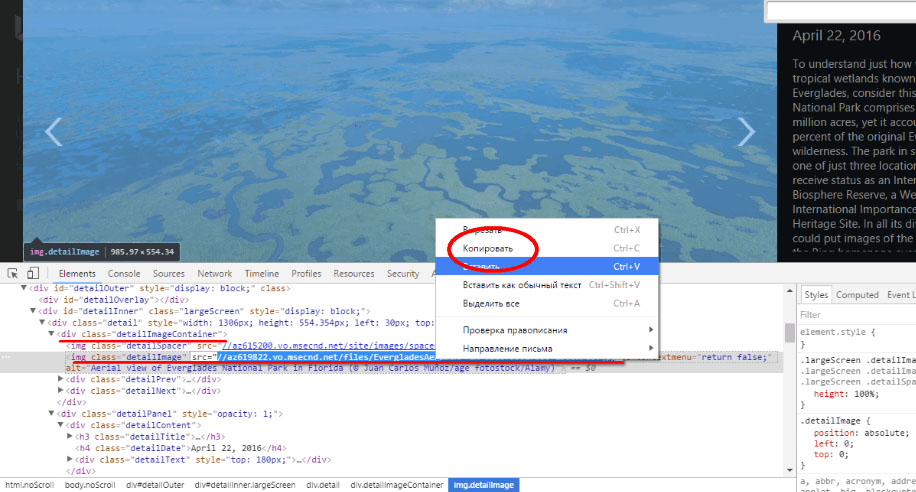Click the position: absolute style value
The width and height of the screenshot is (916, 492).
point(884,433)
